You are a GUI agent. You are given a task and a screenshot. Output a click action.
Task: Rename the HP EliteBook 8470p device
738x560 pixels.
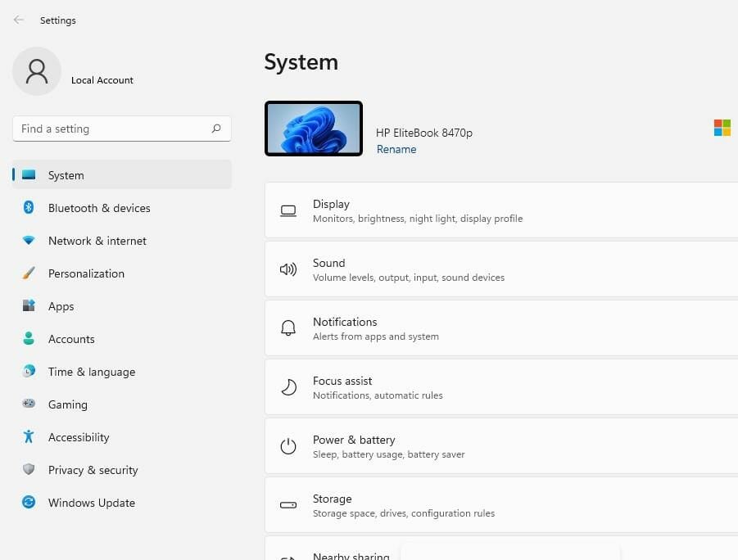[x=396, y=150]
